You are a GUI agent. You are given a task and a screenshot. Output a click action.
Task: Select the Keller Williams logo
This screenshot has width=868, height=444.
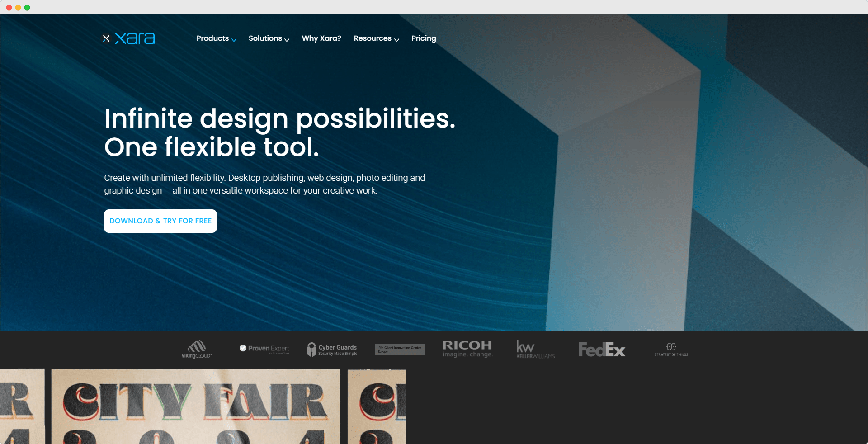[x=535, y=349]
